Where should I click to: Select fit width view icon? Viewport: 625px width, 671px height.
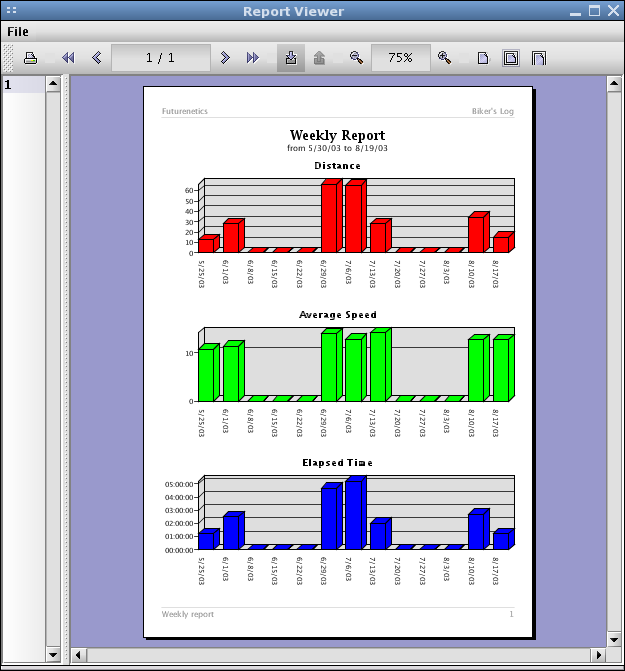coord(539,58)
